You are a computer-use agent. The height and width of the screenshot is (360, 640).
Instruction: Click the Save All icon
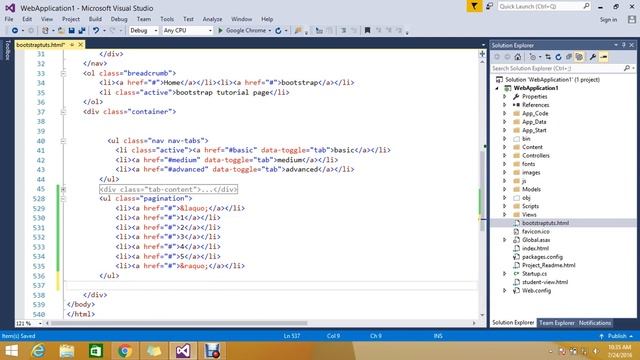82,31
